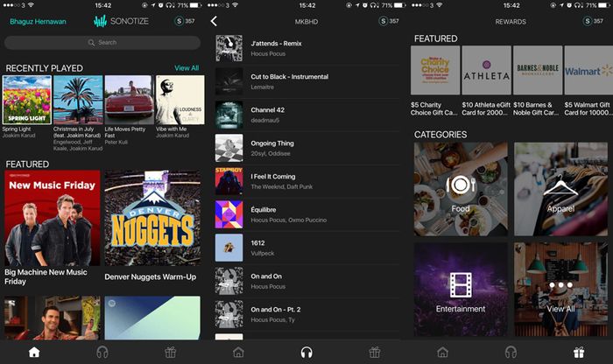Viewport: 613px width, 364px height.
Task: Play the track I Feel It Coming
Action: (x=306, y=181)
